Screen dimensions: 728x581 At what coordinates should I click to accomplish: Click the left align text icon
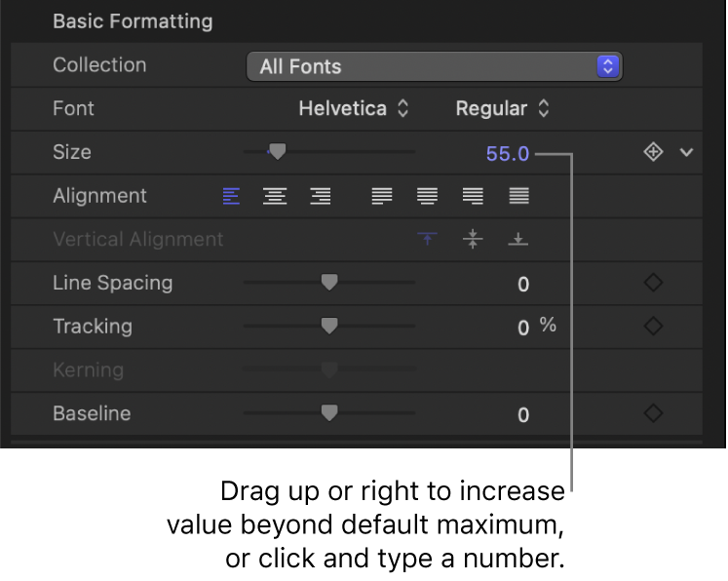pos(231,197)
